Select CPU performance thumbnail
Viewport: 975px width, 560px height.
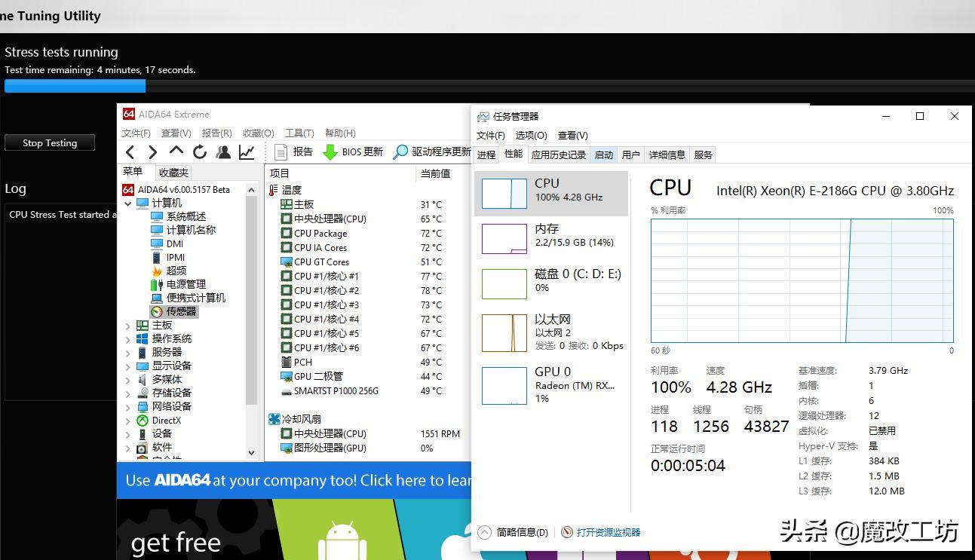tap(551, 194)
